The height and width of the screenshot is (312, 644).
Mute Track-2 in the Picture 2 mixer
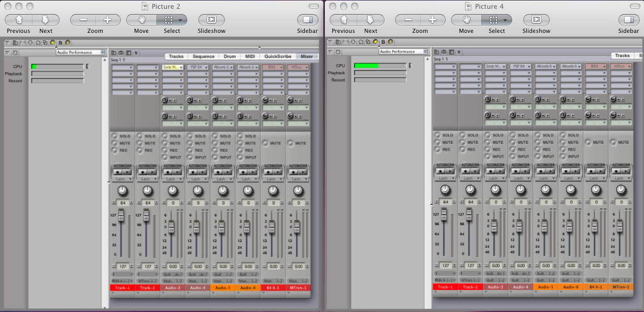[x=140, y=143]
